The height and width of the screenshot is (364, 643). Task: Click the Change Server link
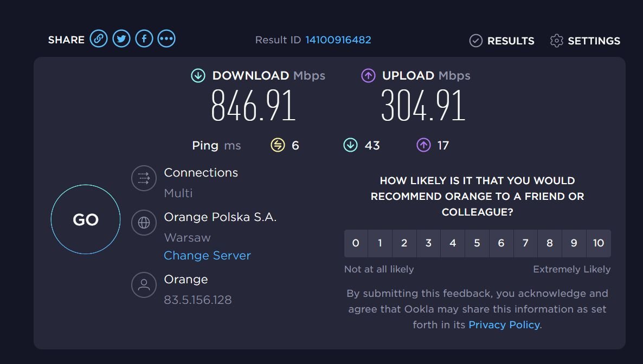point(207,255)
